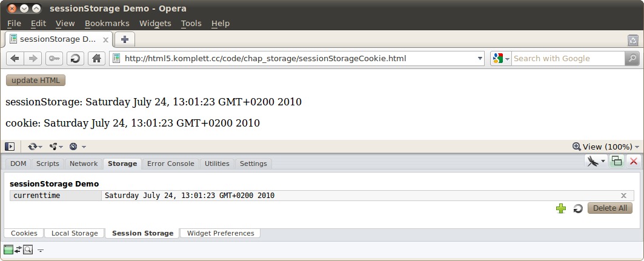
Task: Click the Search with Google field
Action: point(568,59)
